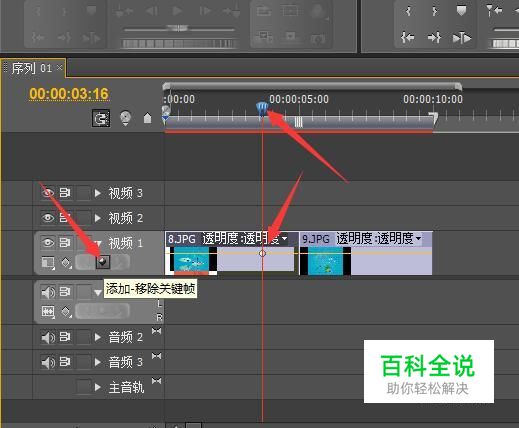Click the source monitor Export Frame camera
Image resolution: width=519 pixels, height=428 pixels.
[x=317, y=39]
